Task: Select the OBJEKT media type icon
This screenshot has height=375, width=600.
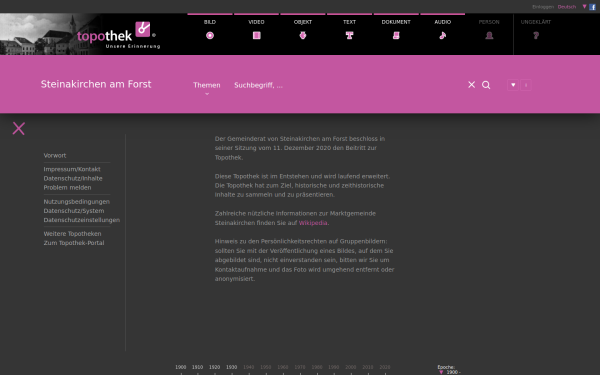Action: point(303,36)
